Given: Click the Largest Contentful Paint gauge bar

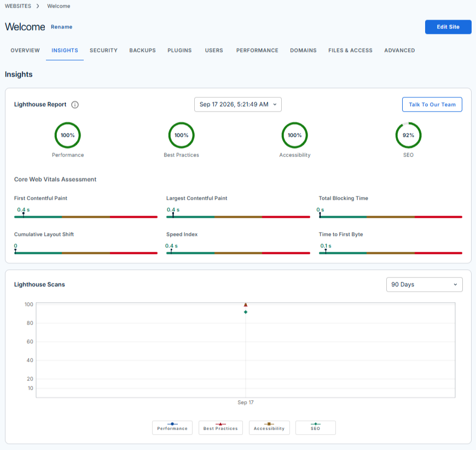Looking at the screenshot, I should click(x=239, y=217).
